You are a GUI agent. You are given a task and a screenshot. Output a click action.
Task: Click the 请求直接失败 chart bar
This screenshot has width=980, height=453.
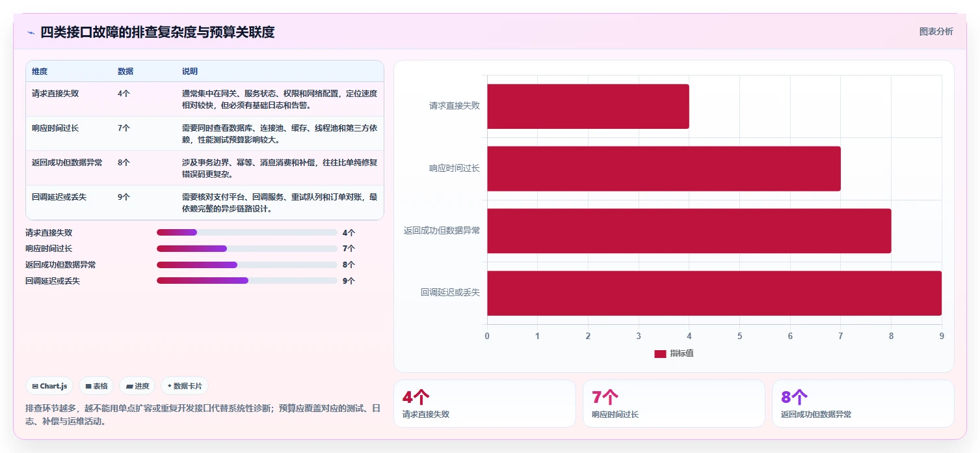click(x=588, y=106)
